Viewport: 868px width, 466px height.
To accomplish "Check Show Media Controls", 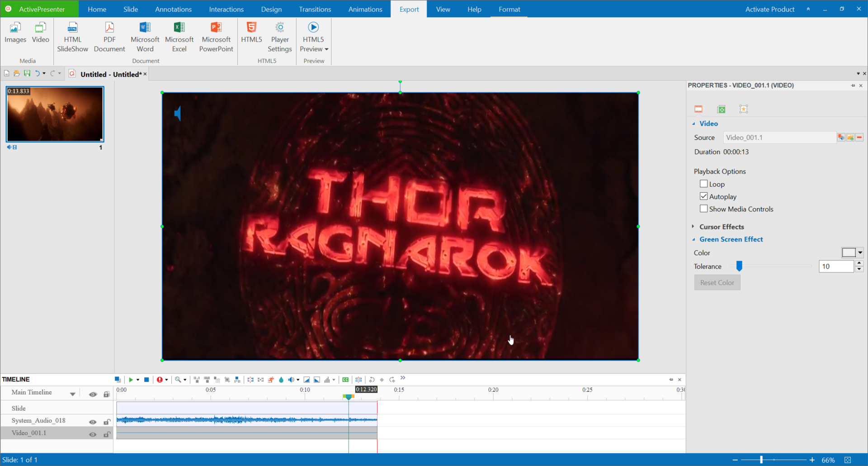I will pyautogui.click(x=703, y=209).
